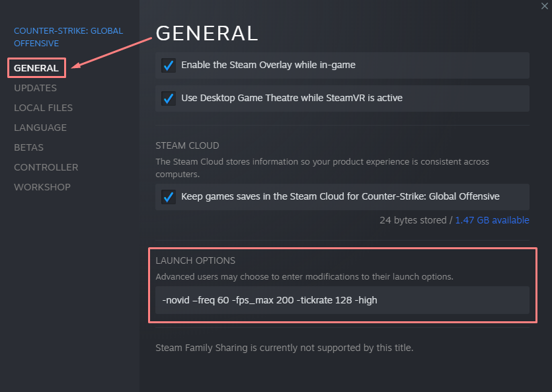Viewport: 552px width, 392px height.
Task: Click the '24 bytes stored' text
Action: (413, 220)
